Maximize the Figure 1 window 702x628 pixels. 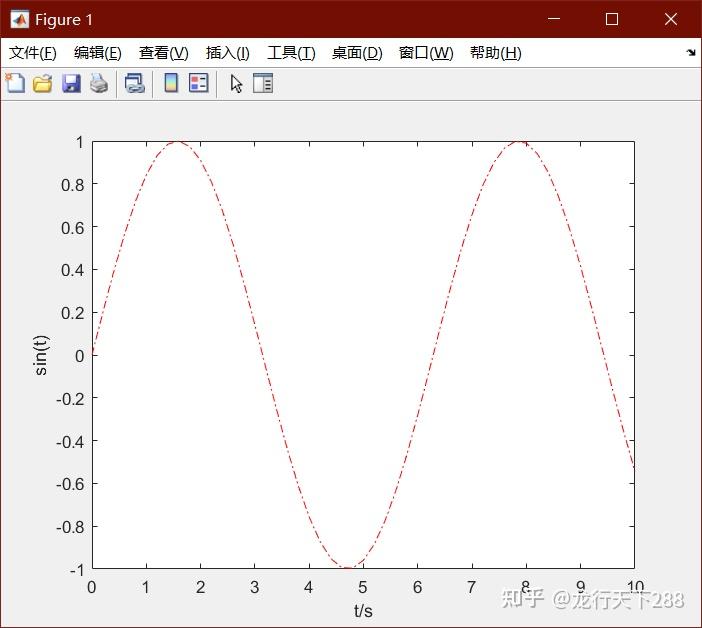[x=612, y=19]
